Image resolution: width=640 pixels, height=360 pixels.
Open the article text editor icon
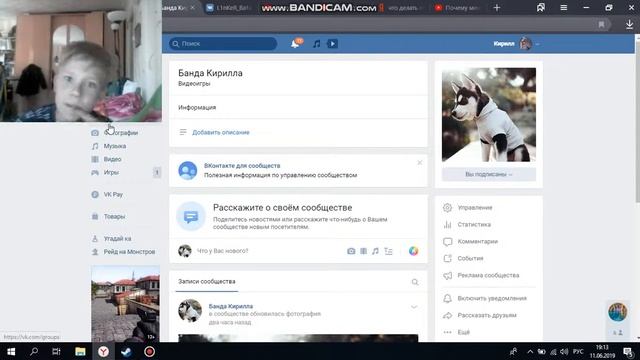(388, 251)
